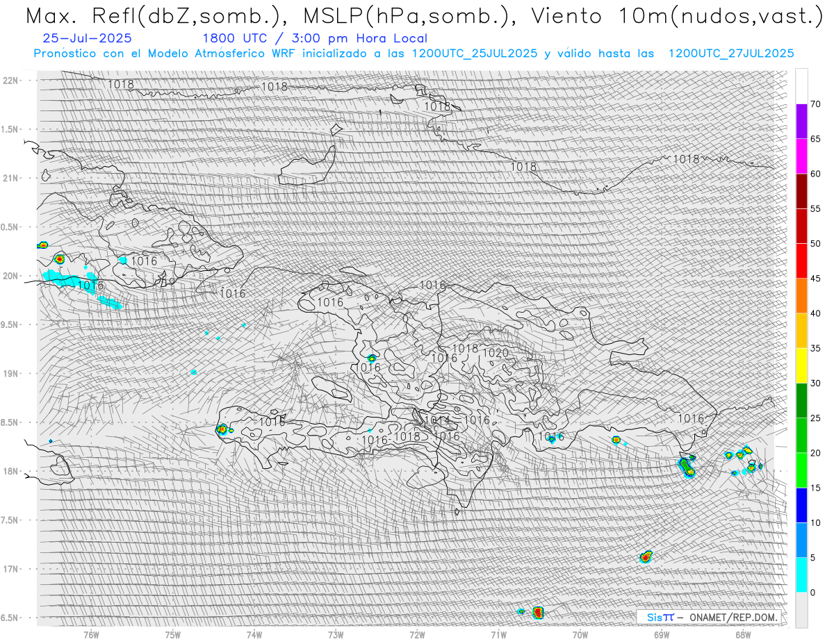The image size is (834, 644).
Task: Click the '25-Jul-2025' date label
Action: pos(86,39)
